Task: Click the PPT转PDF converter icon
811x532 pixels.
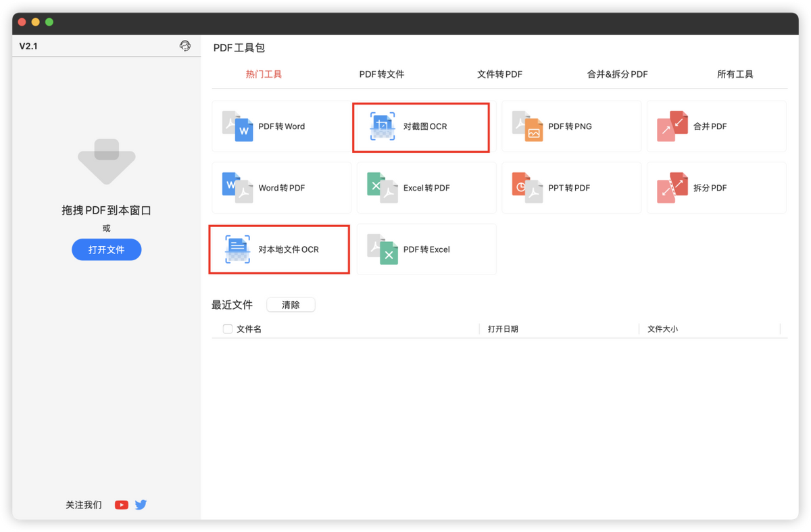Action: pyautogui.click(x=527, y=188)
